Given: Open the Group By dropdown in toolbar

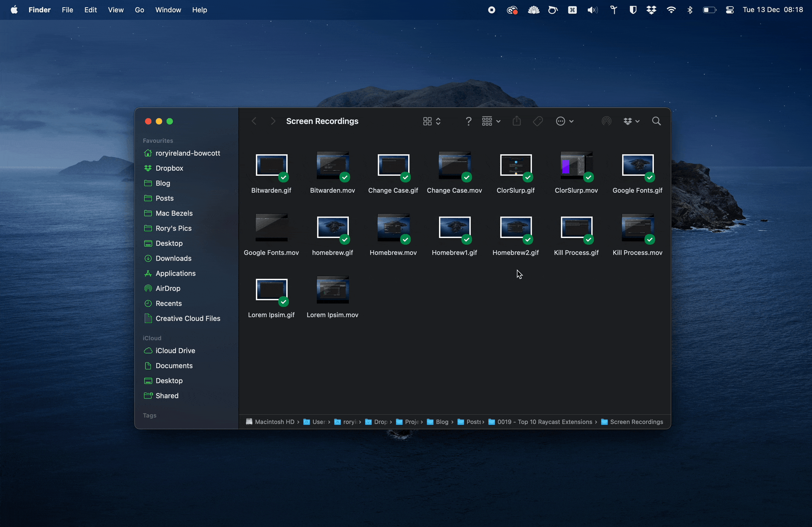Looking at the screenshot, I should (x=491, y=121).
